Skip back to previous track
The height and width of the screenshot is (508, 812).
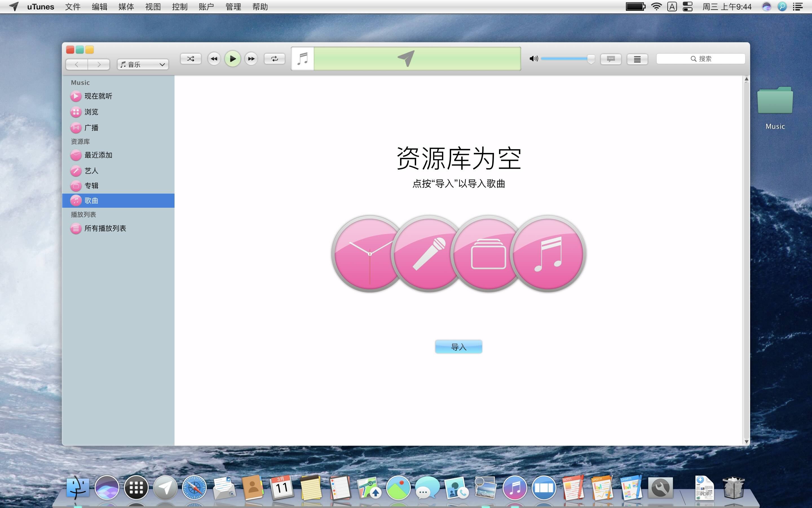pos(214,59)
